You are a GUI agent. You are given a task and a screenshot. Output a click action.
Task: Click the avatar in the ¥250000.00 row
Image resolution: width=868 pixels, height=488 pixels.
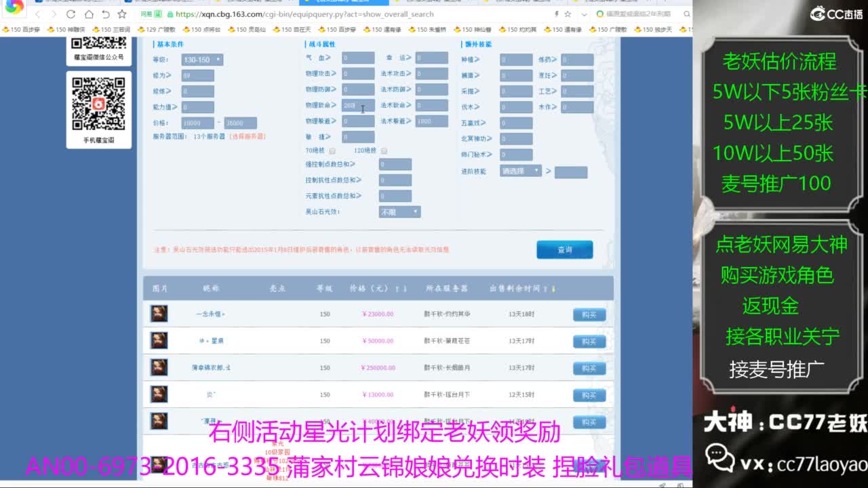point(159,367)
